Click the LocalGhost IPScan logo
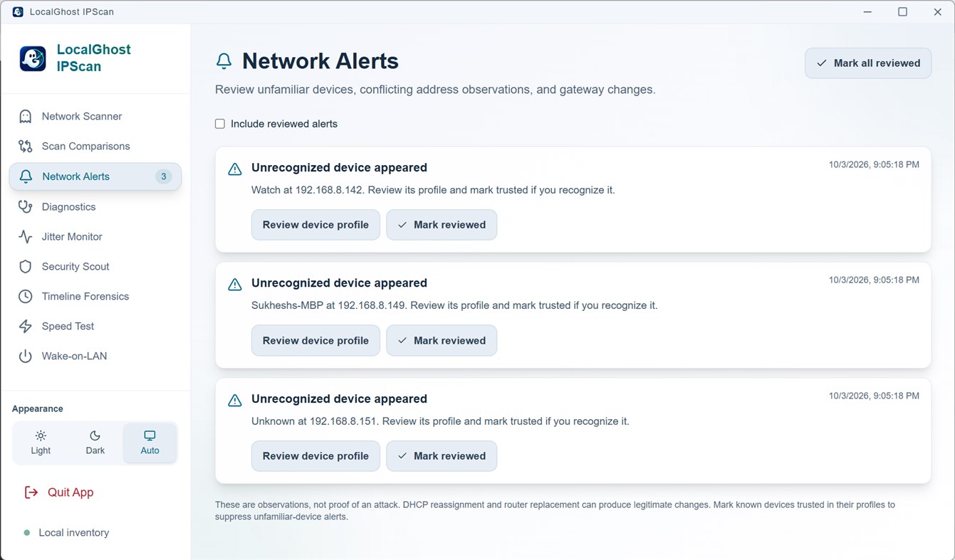 point(33,58)
